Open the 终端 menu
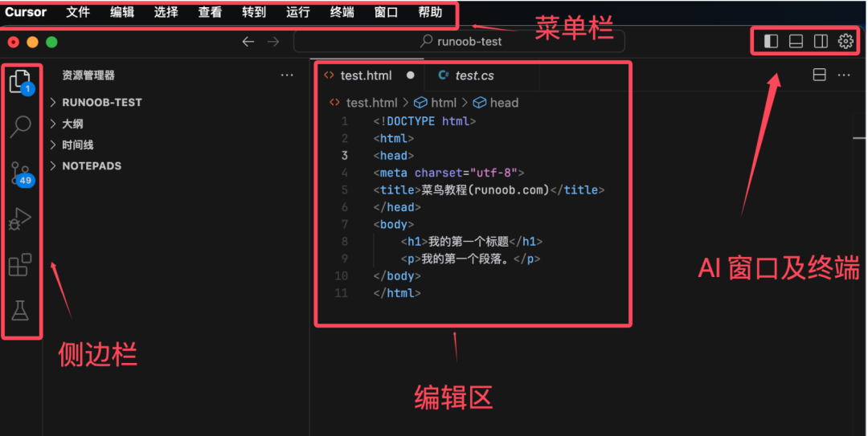 (342, 12)
